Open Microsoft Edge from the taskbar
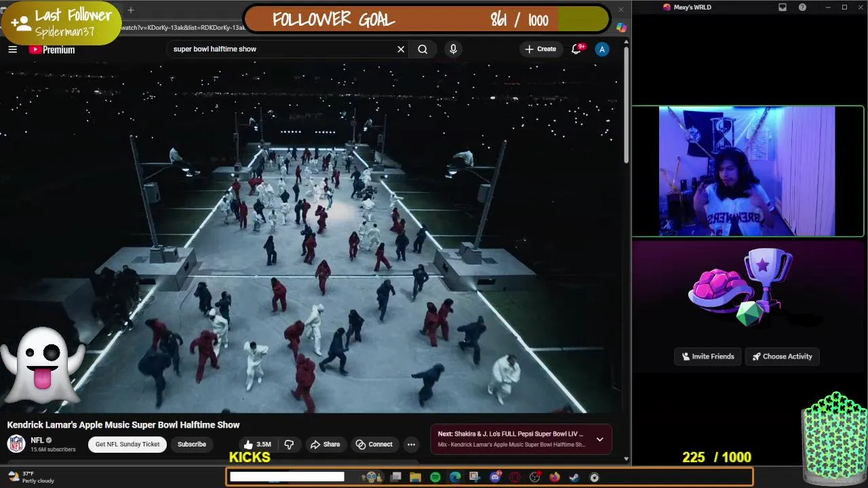Image resolution: width=868 pixels, height=488 pixels. tap(455, 477)
